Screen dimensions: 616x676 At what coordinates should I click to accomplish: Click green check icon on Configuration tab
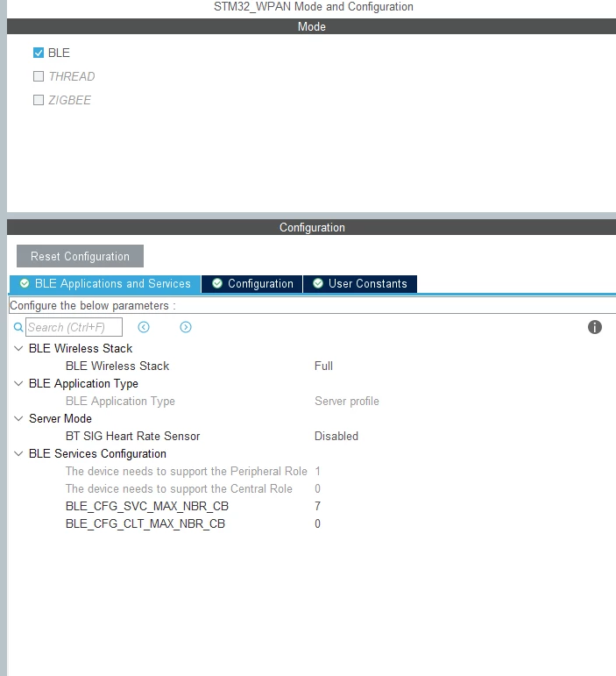click(x=217, y=283)
